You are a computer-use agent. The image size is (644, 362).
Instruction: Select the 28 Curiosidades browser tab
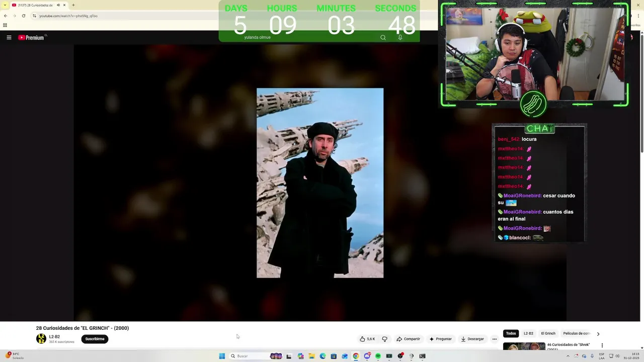(x=39, y=5)
